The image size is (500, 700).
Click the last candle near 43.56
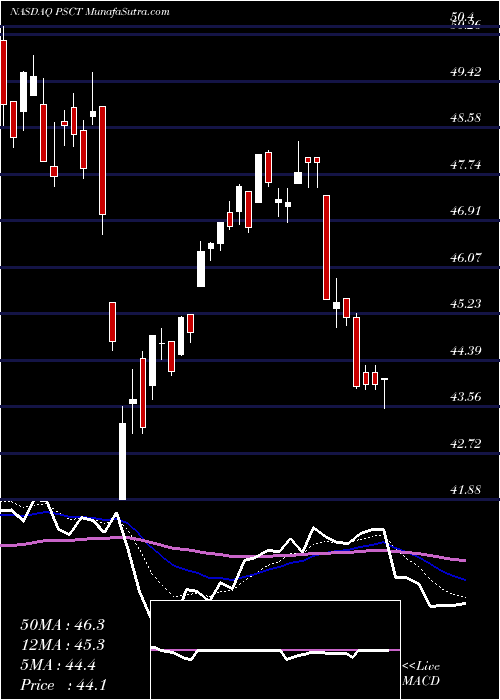pyautogui.click(x=384, y=393)
